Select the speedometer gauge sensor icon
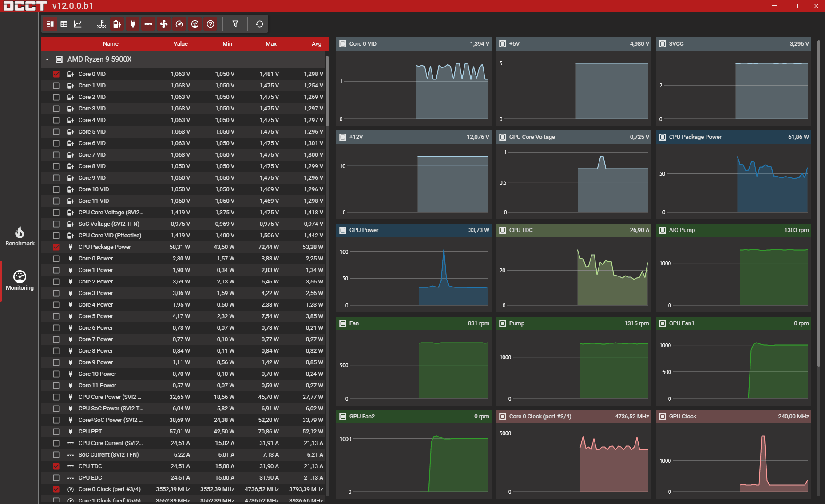 tap(179, 24)
